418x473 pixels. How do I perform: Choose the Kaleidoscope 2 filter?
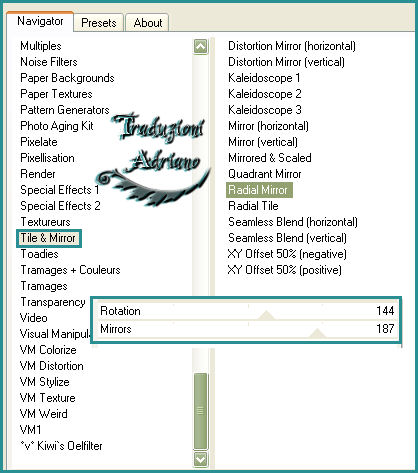(x=265, y=94)
